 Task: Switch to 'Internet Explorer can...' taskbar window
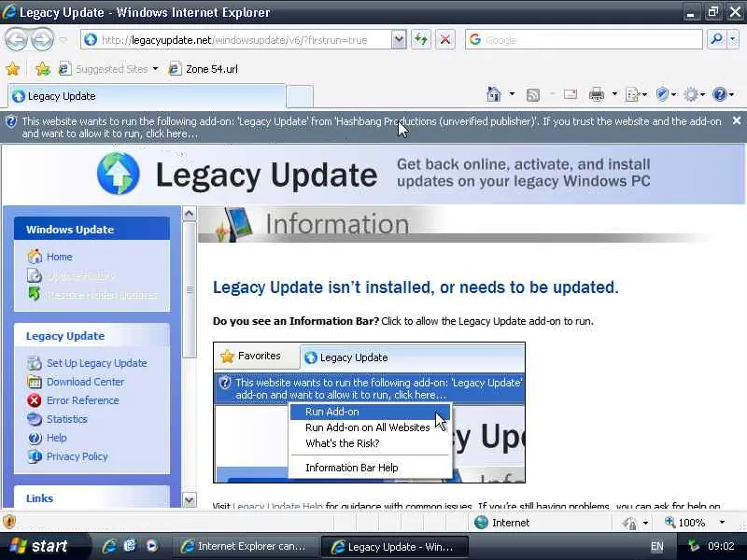[244, 547]
